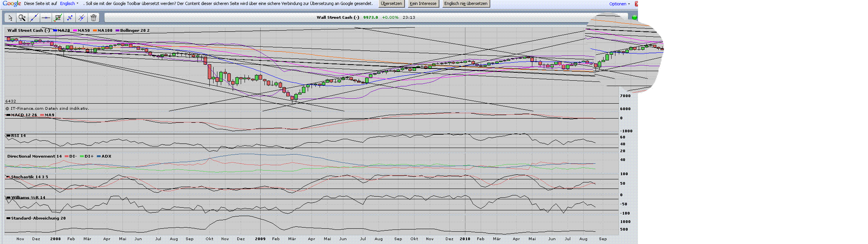
Task: Click the Standard-Abweichung 20 label
Action: [38, 218]
